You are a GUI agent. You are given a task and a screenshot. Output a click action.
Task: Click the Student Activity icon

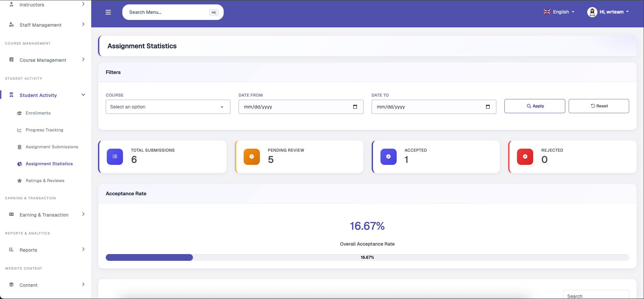(11, 95)
